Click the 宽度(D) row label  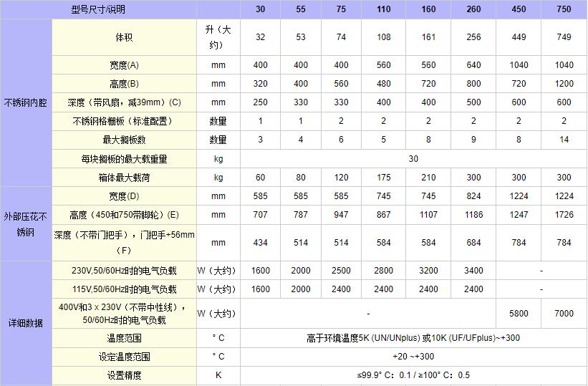pos(124,196)
